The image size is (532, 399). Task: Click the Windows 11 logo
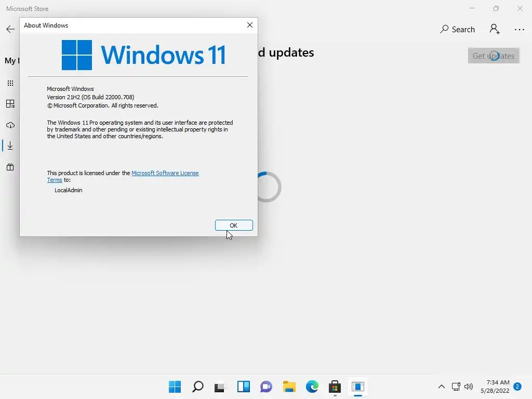coord(143,55)
